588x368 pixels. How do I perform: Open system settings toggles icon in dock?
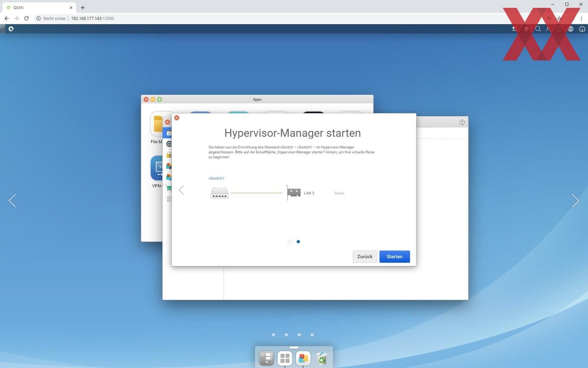266,358
